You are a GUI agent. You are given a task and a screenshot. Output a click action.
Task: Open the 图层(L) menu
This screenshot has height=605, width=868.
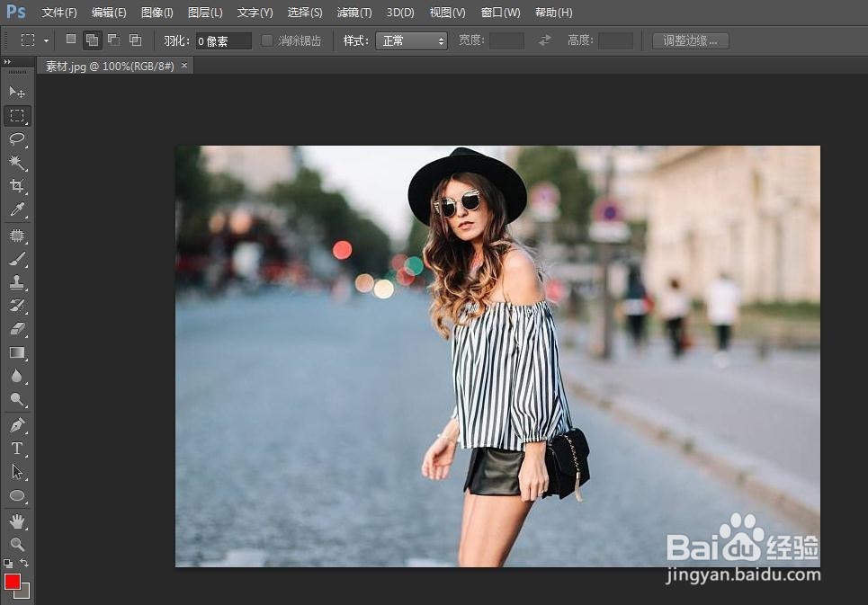point(205,13)
